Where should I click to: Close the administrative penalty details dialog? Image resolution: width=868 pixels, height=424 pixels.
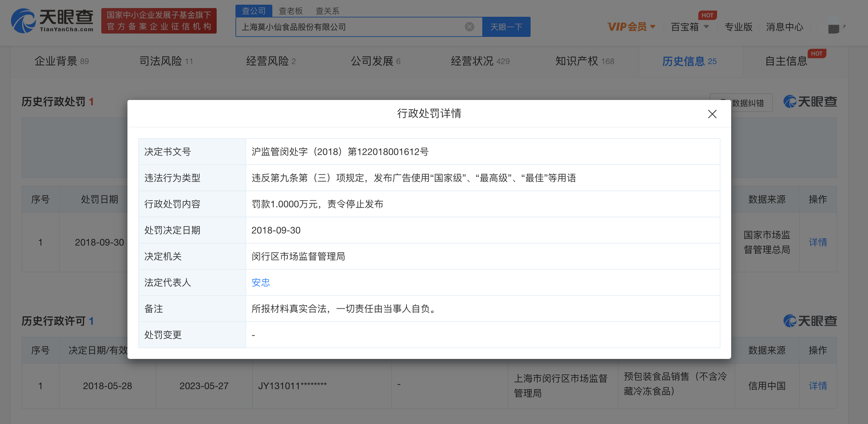(x=712, y=114)
